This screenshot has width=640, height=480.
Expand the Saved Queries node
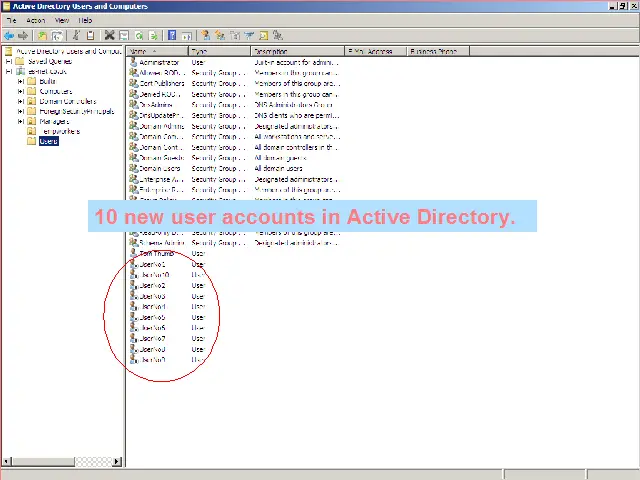9,61
